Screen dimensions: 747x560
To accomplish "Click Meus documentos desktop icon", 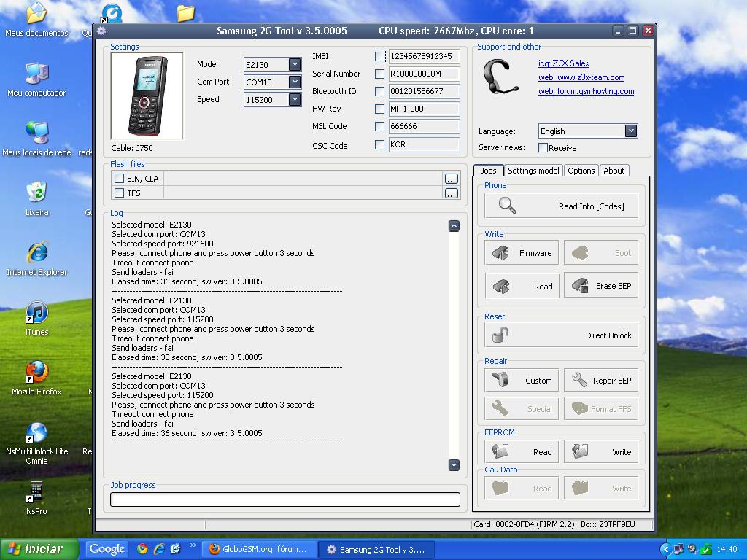I will (36, 20).
